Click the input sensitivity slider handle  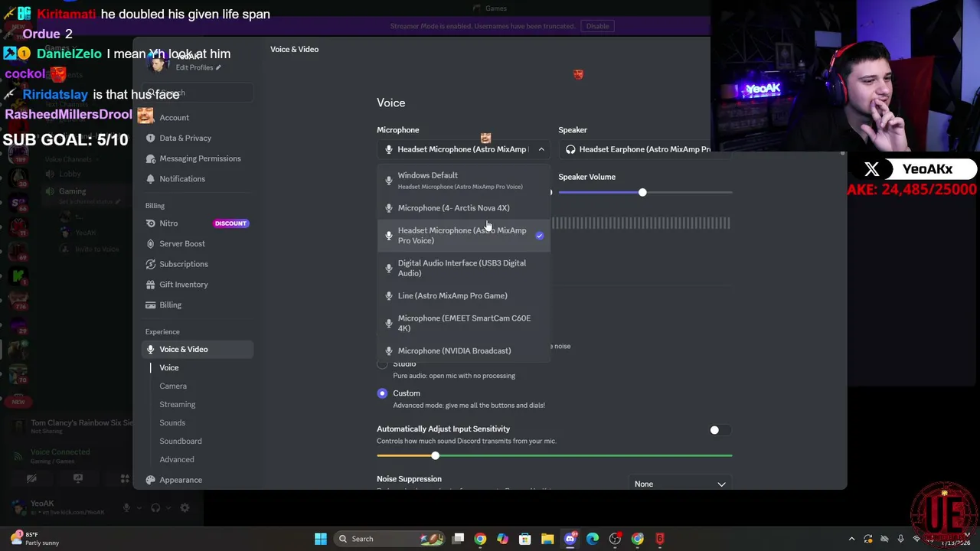tap(435, 455)
